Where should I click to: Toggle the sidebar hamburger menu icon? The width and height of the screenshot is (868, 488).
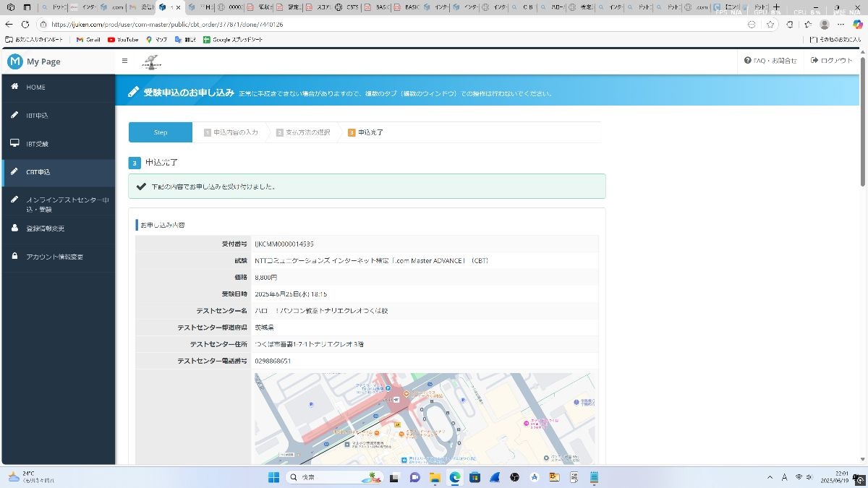[x=124, y=61]
